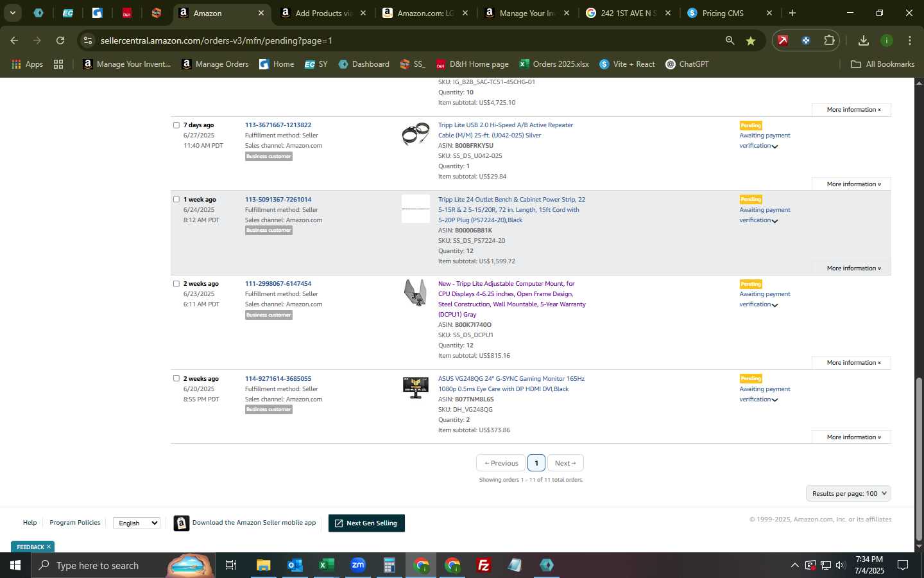This screenshot has height=578, width=924.
Task: Expand More information for ASUS monitor order
Action: pyautogui.click(x=851, y=437)
